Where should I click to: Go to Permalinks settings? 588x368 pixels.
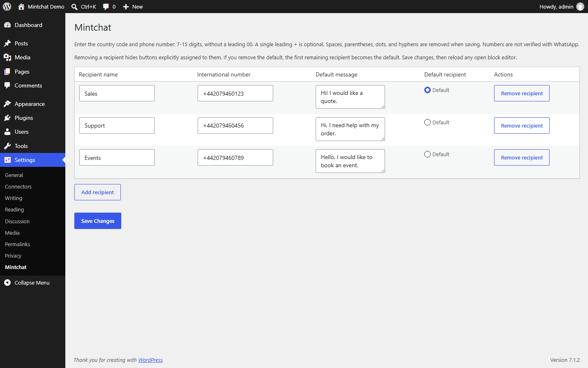click(17, 244)
